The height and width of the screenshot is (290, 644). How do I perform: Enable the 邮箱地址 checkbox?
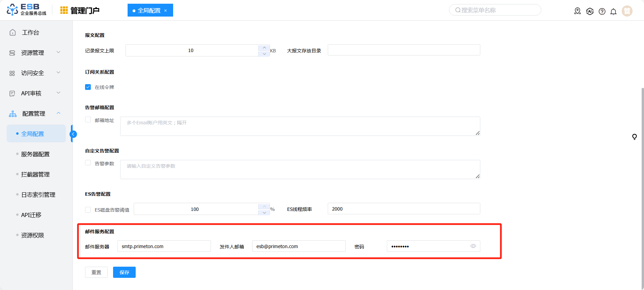coord(88,120)
